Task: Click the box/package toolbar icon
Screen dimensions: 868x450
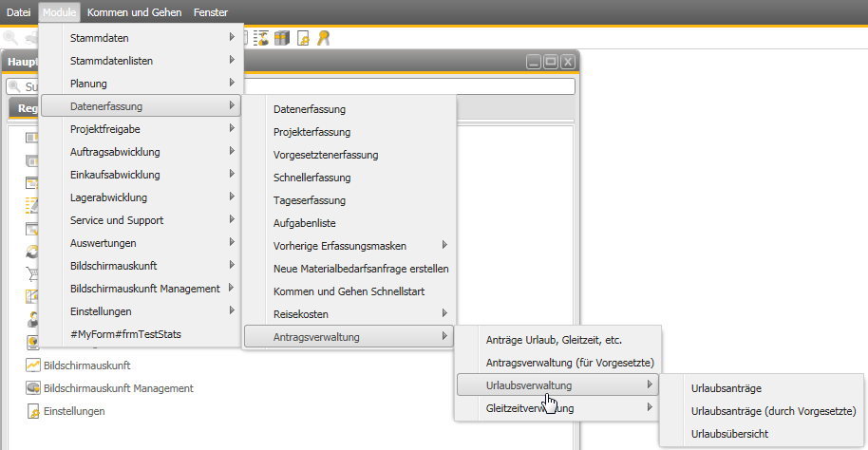Action: pyautogui.click(x=282, y=38)
